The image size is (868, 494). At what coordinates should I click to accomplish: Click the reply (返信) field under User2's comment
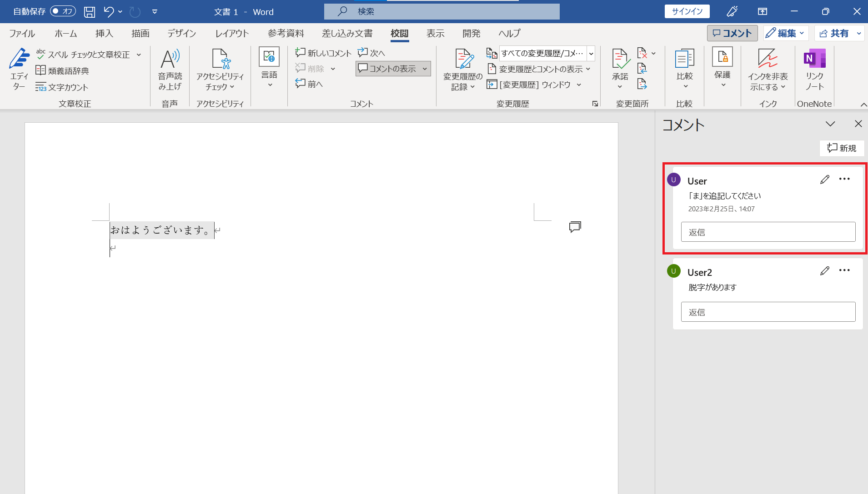point(768,312)
